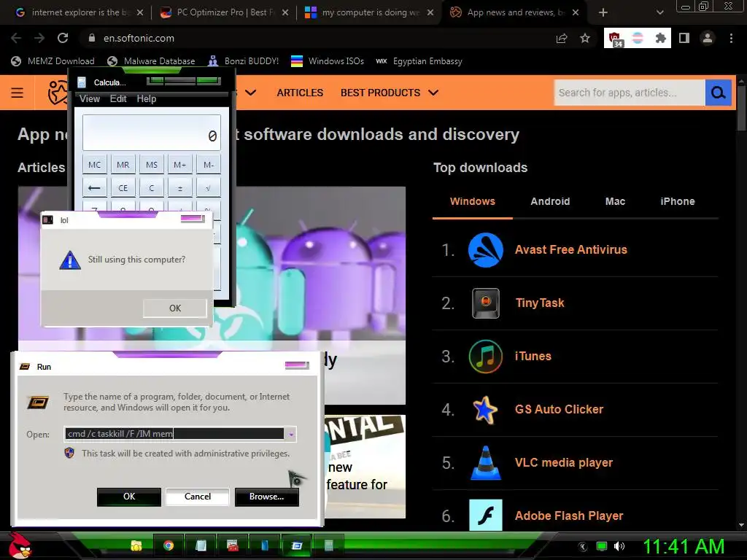Image resolution: width=747 pixels, height=560 pixels.
Task: Select the Android top downloads tab
Action: click(x=550, y=201)
